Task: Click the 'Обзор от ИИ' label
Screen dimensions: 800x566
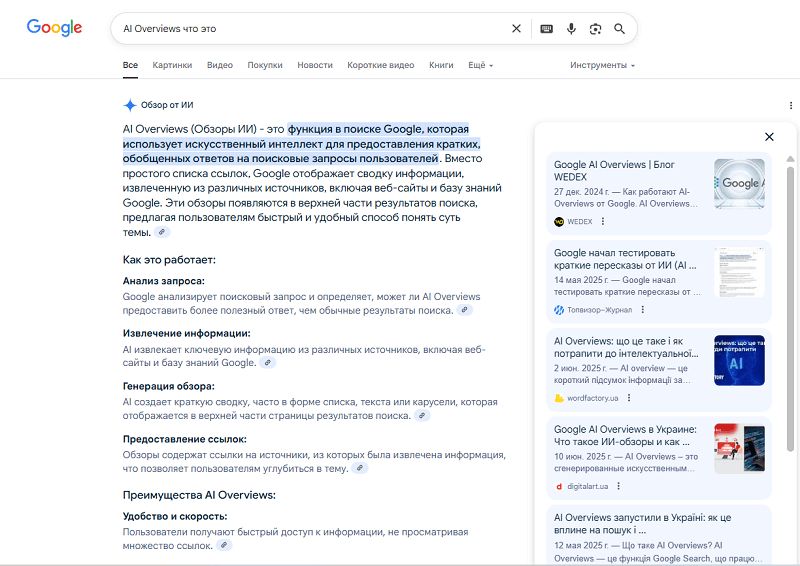Action: [167, 105]
